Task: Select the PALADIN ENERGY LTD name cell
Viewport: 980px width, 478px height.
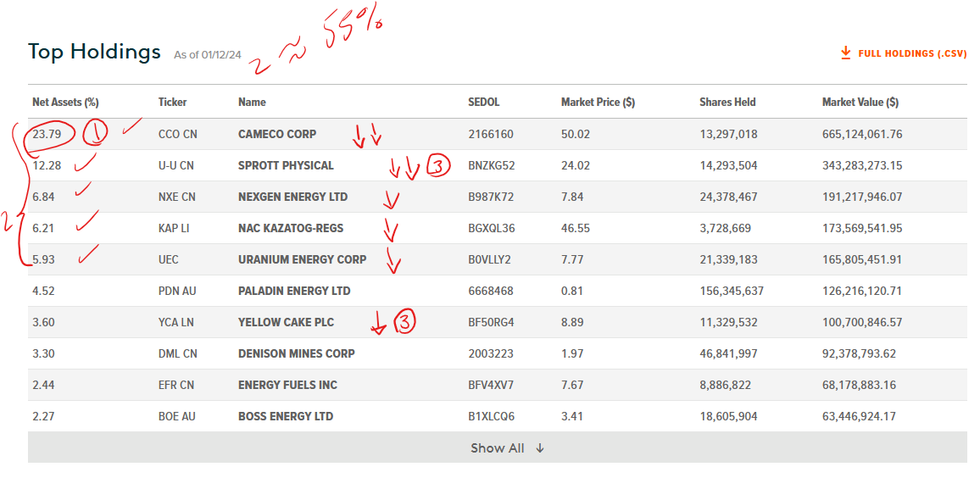Action: click(294, 291)
